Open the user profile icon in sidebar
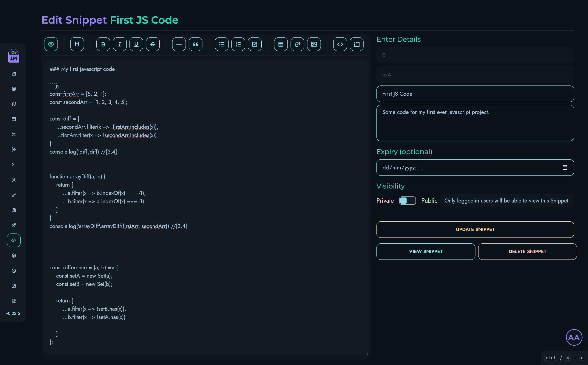 14,180
